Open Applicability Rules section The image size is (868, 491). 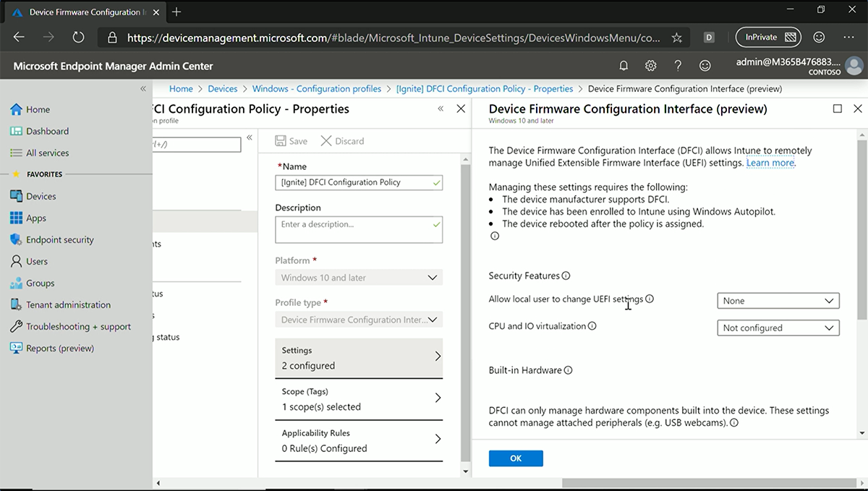click(359, 440)
